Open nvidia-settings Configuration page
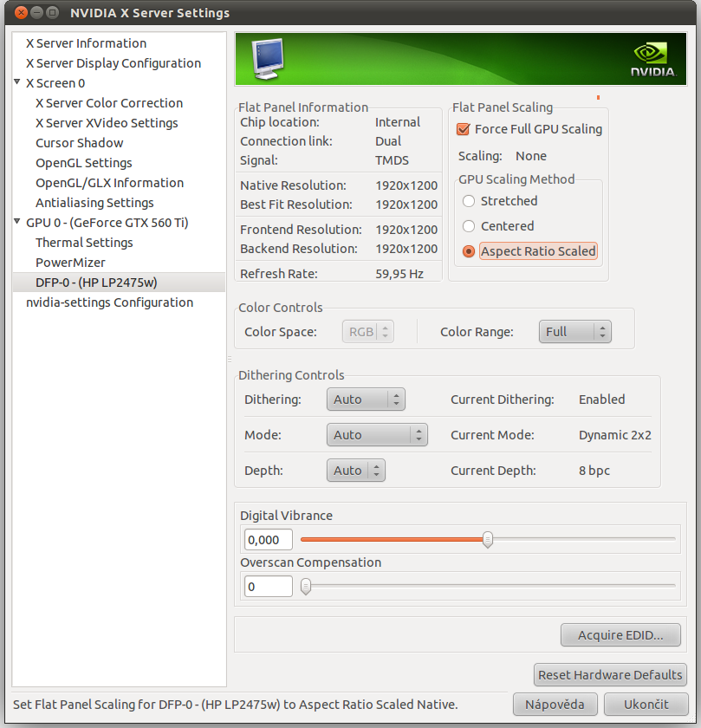 pos(109,302)
